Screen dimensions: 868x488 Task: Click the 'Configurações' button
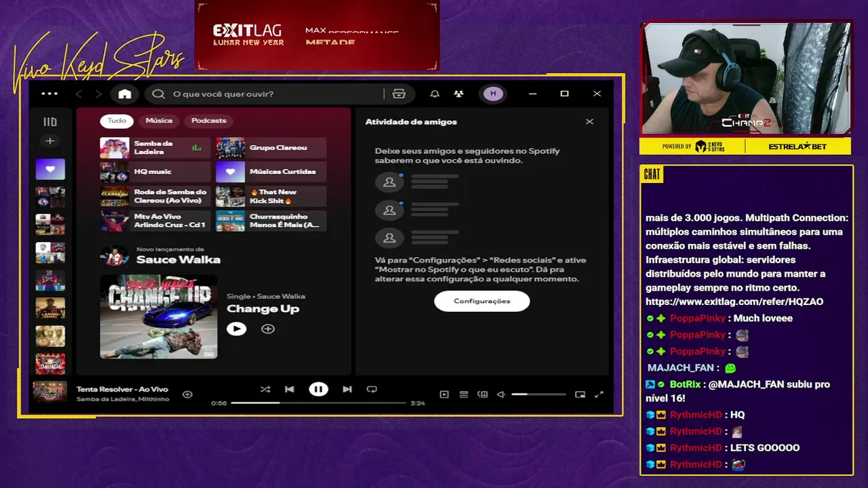click(481, 301)
